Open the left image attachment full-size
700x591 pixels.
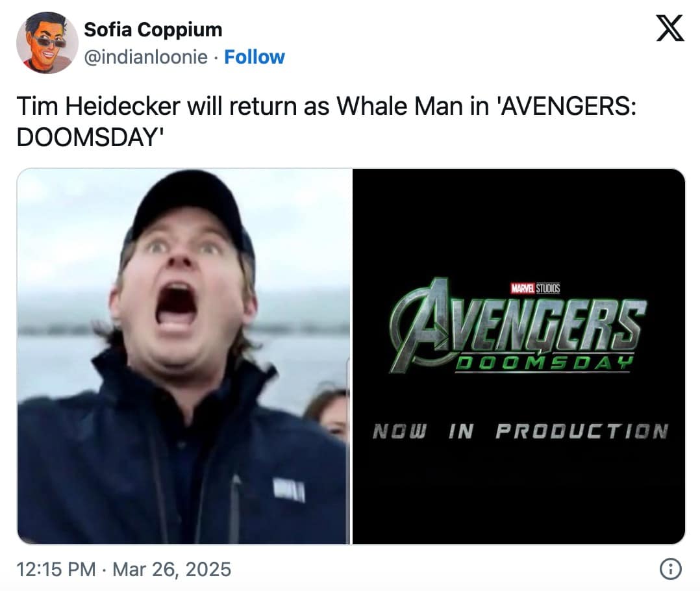(x=182, y=357)
